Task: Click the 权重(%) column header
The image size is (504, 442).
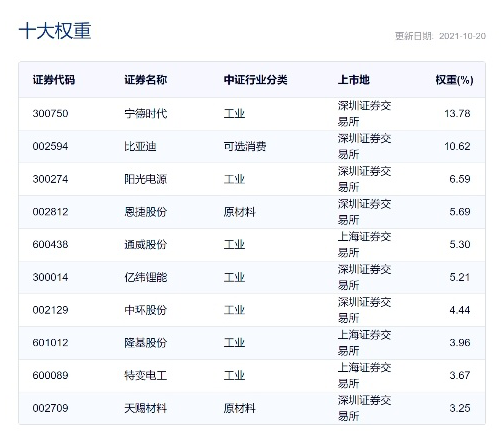Action: pyautogui.click(x=454, y=80)
